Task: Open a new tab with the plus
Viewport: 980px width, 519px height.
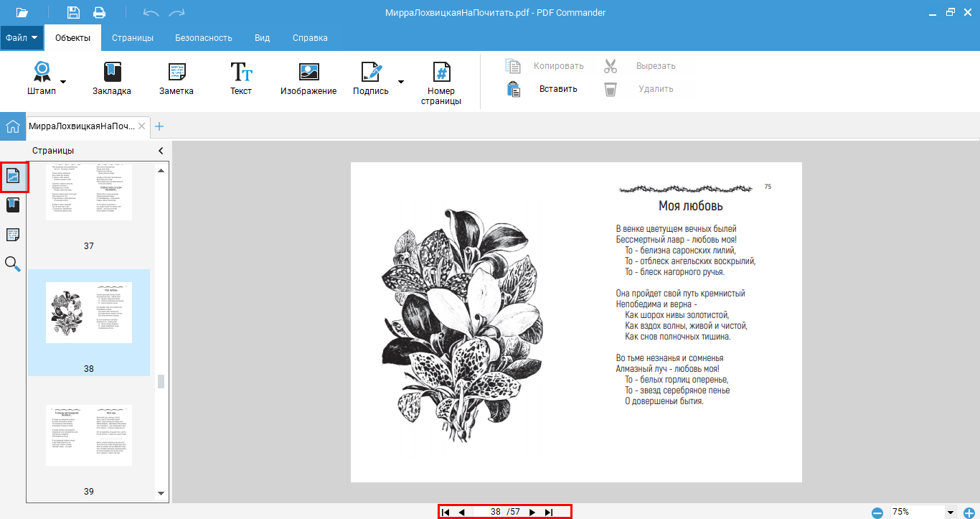Action: click(x=159, y=126)
